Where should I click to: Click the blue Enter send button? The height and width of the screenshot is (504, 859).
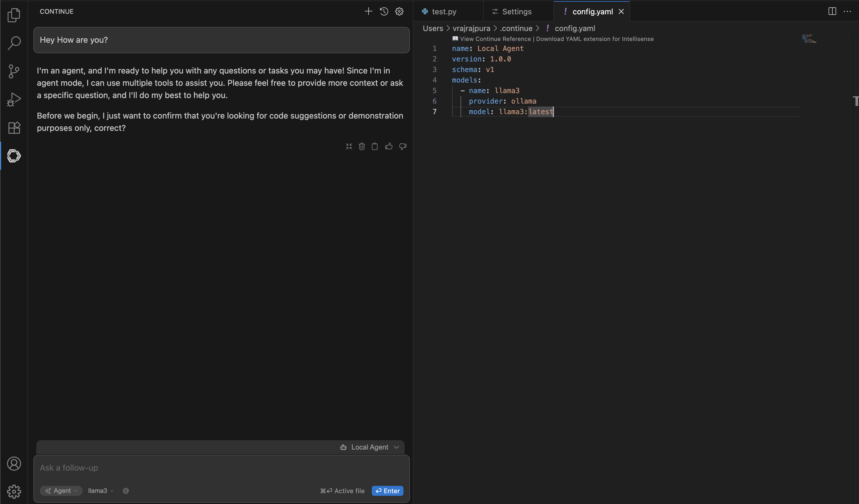(x=388, y=491)
